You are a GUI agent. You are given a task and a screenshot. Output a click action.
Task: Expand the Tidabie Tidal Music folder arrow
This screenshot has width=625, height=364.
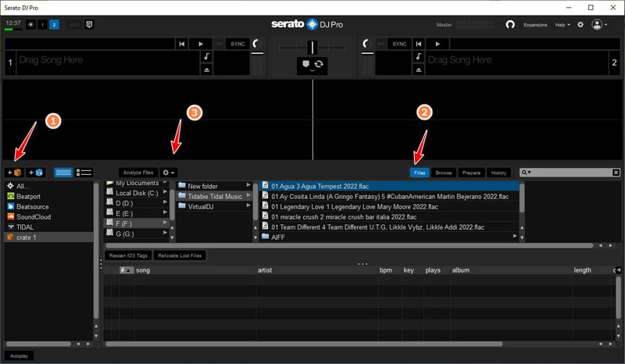coord(248,195)
